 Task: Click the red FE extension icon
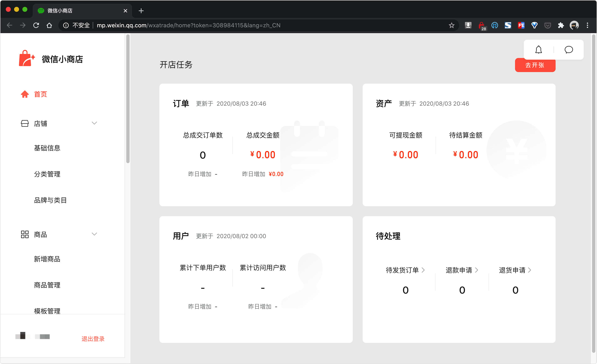coord(521,25)
